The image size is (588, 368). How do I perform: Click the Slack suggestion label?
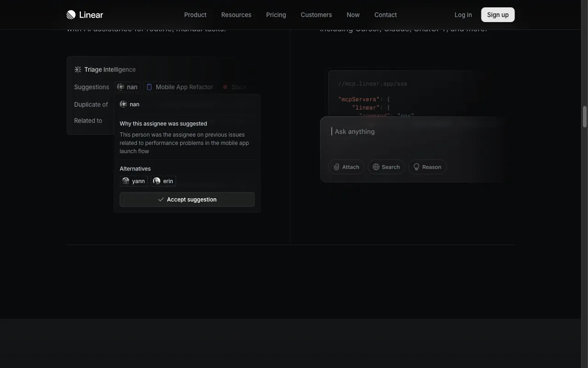(239, 87)
